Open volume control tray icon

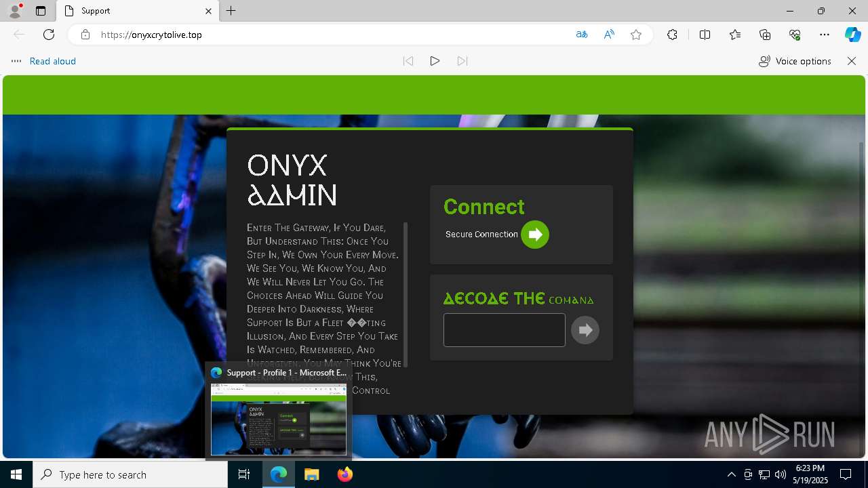(x=781, y=474)
